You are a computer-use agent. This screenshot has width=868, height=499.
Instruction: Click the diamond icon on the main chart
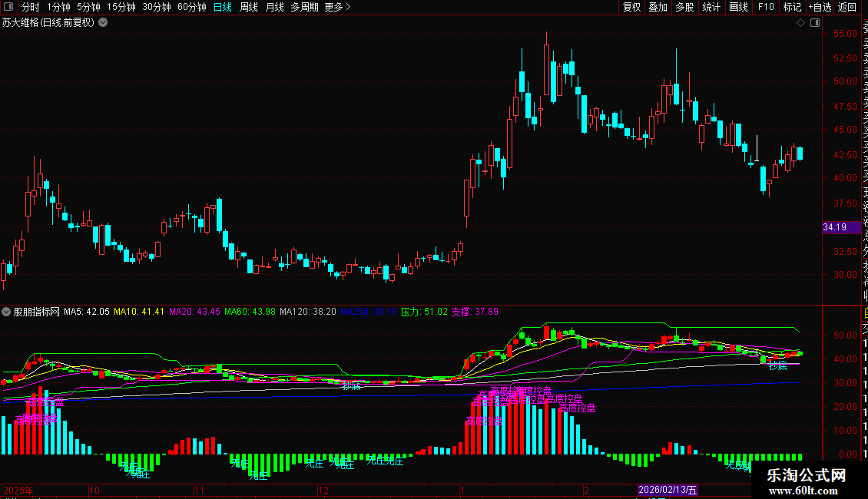tap(800, 23)
